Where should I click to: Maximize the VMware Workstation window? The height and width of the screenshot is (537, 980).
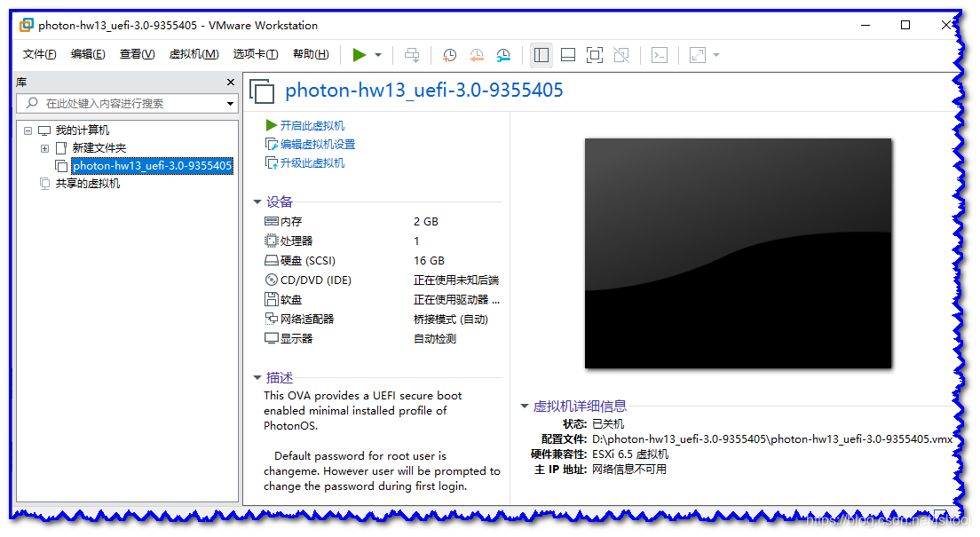click(905, 25)
